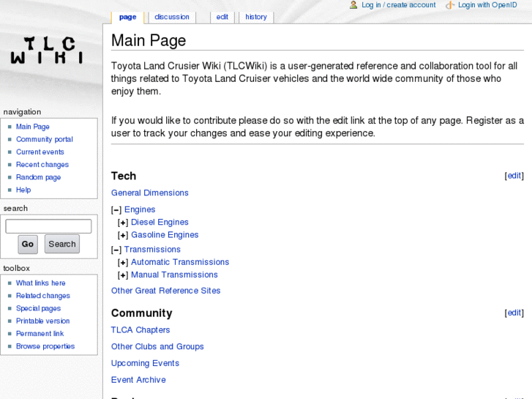Click What links here

[x=41, y=283]
